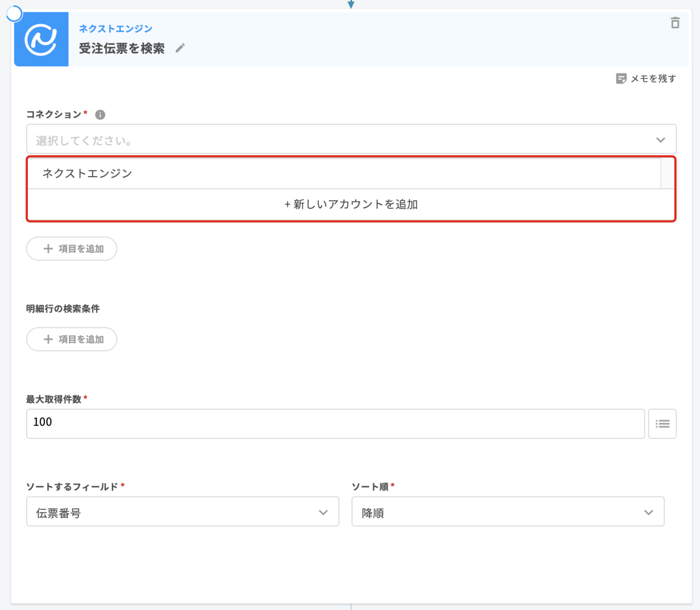Select ネクストエンジン from the connection list

[87, 173]
